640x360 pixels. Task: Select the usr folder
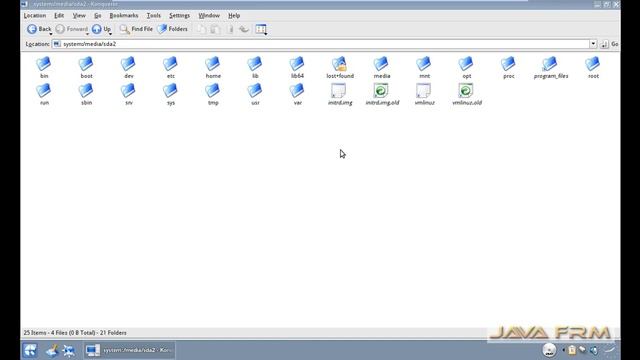tap(255, 94)
